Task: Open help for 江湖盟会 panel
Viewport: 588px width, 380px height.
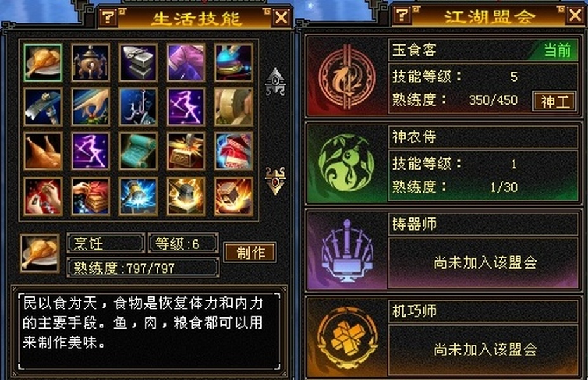Action: pos(402,15)
